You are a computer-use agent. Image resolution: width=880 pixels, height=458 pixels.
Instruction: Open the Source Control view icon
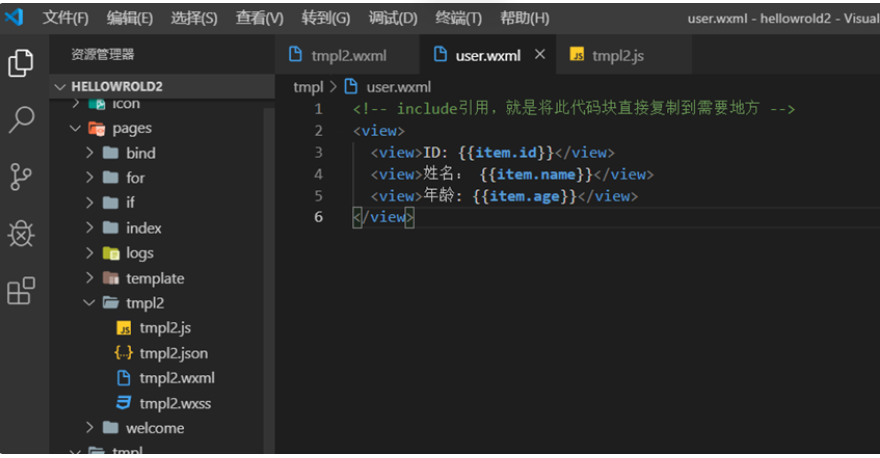point(21,177)
